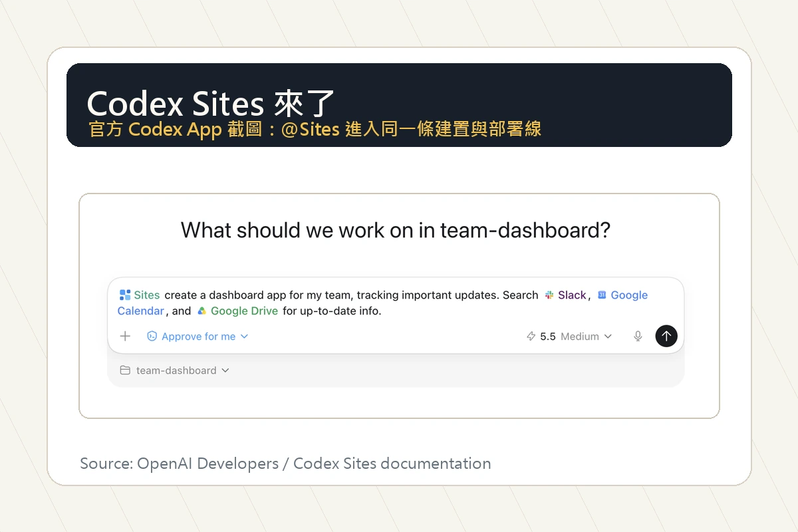Image resolution: width=798 pixels, height=532 pixels.
Task: Open the team-dashboard folder dropdown
Action: tap(174, 370)
